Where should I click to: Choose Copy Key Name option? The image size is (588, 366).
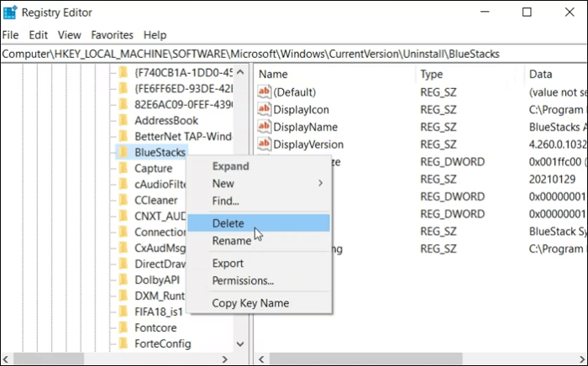point(250,303)
